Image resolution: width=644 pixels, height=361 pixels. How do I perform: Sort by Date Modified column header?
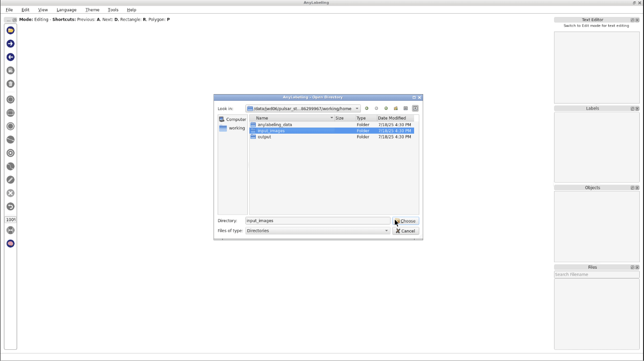coord(395,118)
